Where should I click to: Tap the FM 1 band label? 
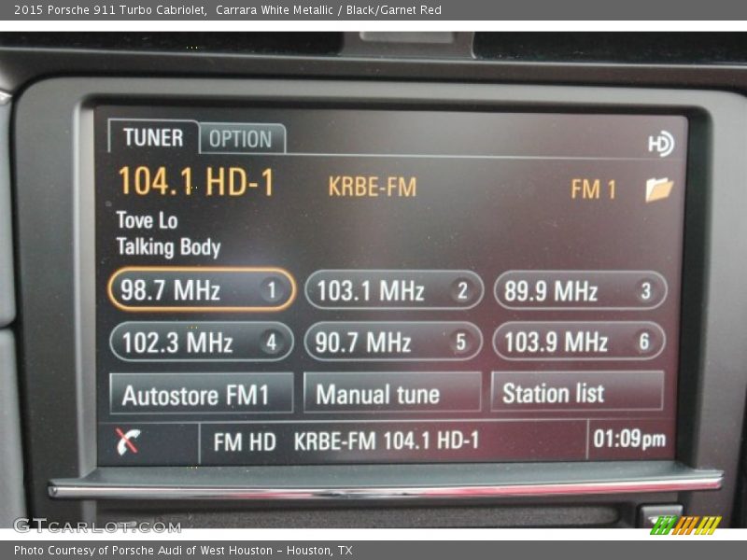tap(593, 189)
